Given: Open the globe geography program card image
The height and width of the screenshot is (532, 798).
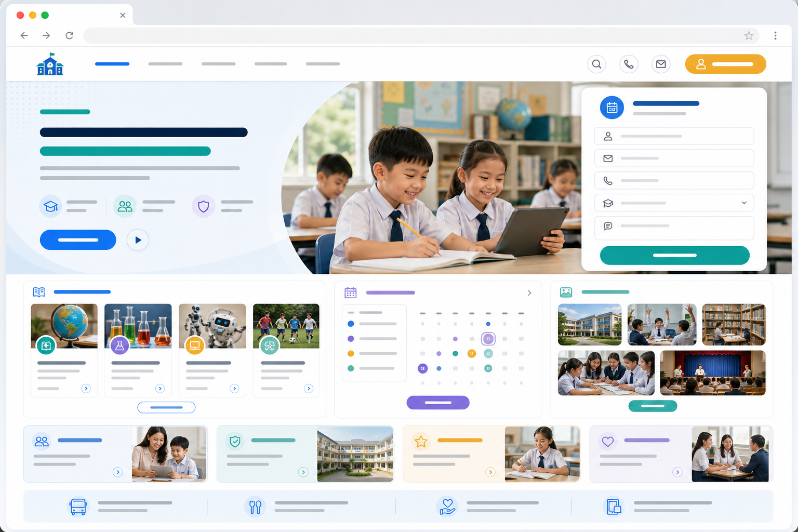Looking at the screenshot, I should coord(64,326).
